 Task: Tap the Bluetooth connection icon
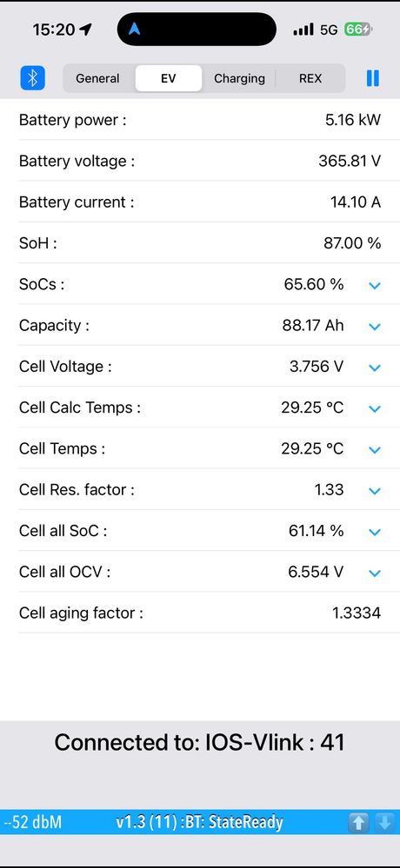pos(33,78)
